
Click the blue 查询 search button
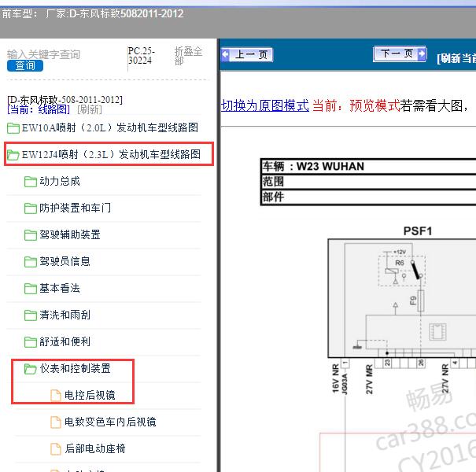click(25, 65)
